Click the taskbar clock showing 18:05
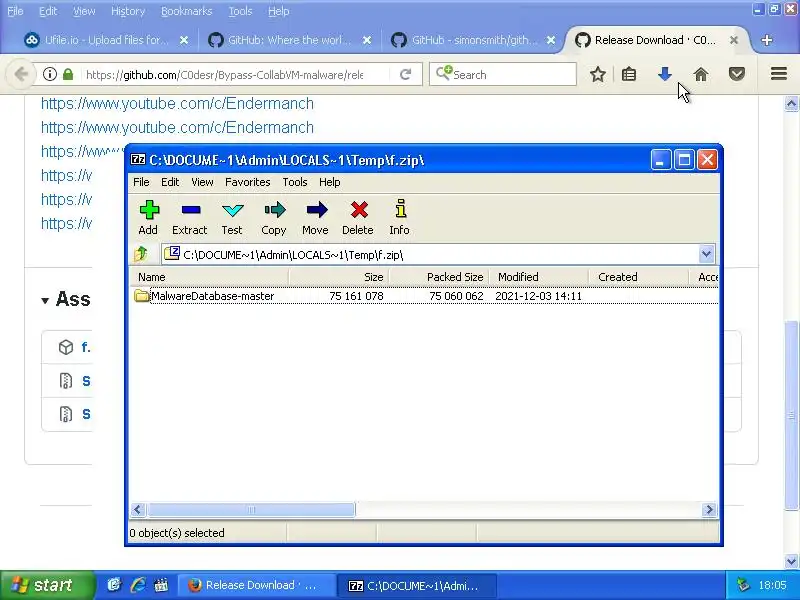Viewport: 800px width, 600px height. [x=772, y=585]
